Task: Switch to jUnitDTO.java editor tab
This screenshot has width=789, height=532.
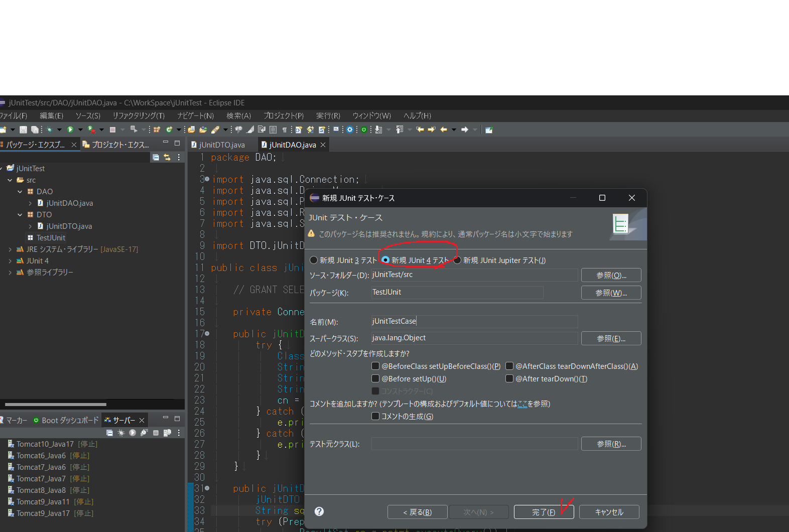Action: 218,145
